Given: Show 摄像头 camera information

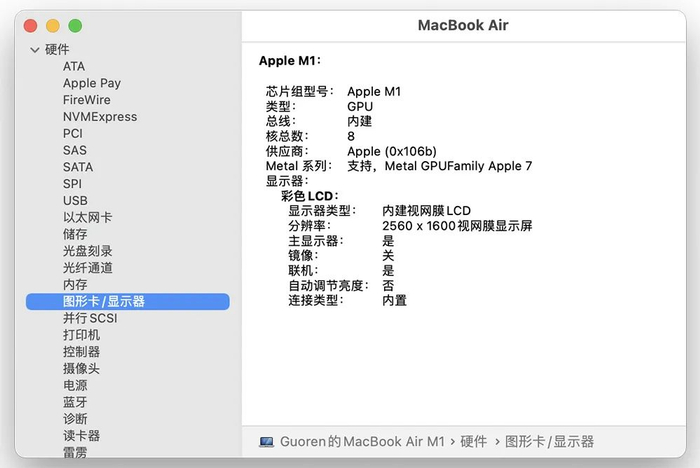Looking at the screenshot, I should tap(81, 368).
